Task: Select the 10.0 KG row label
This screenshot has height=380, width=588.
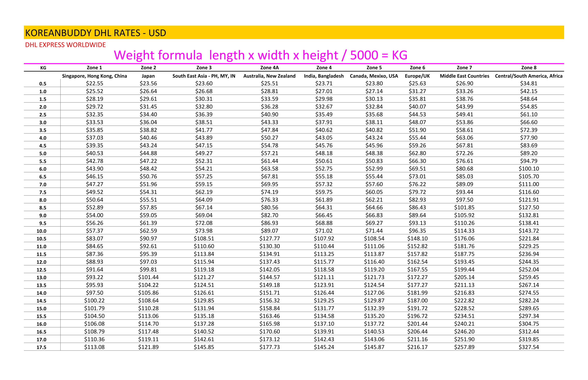Action: pos(42,231)
